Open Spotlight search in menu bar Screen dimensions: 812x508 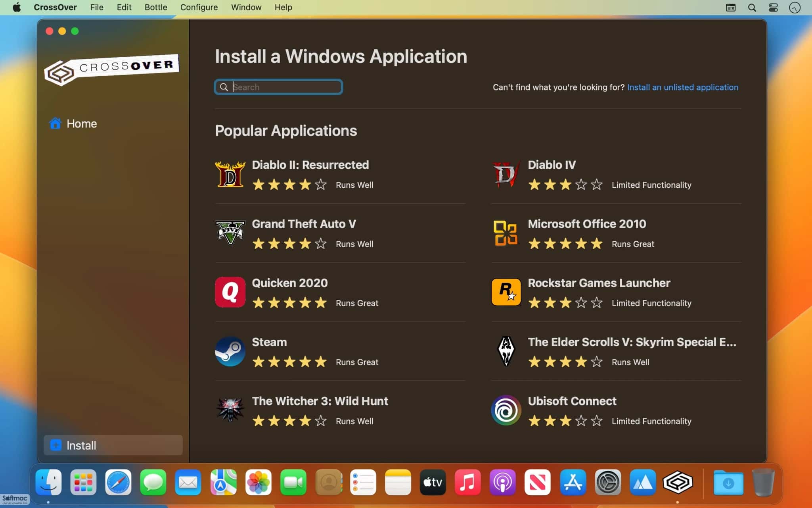point(752,8)
